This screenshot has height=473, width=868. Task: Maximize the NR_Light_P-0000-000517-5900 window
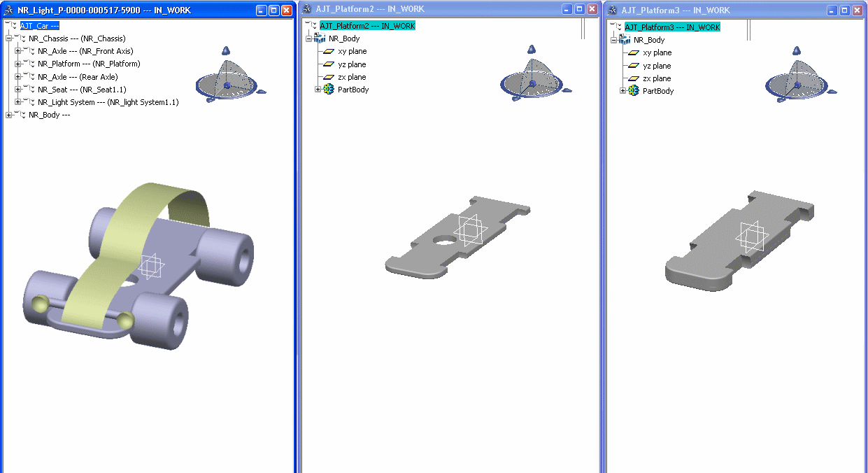[273, 10]
